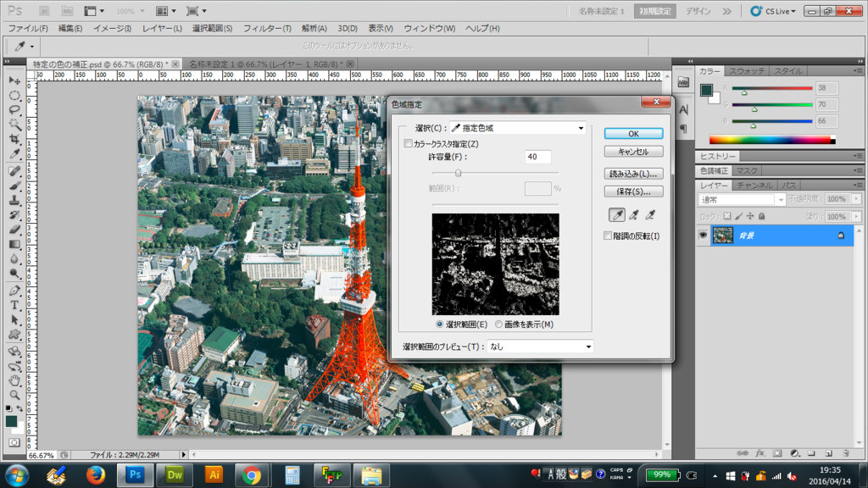The image size is (868, 488).
Task: Click the キャンセル button
Action: click(633, 152)
